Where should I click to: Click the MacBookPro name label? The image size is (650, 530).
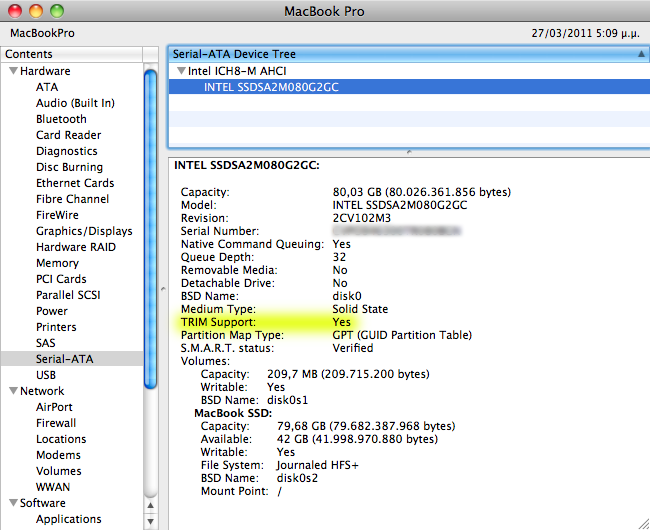click(42, 33)
